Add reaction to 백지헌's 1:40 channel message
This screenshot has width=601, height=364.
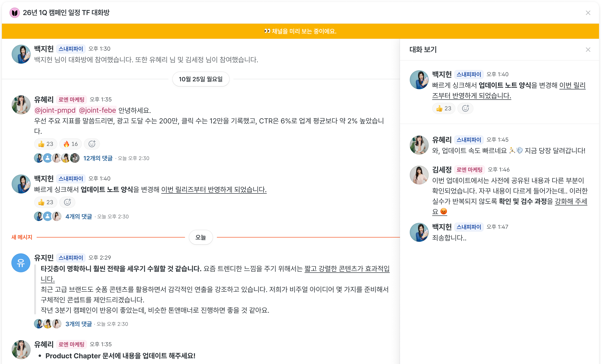(x=67, y=202)
